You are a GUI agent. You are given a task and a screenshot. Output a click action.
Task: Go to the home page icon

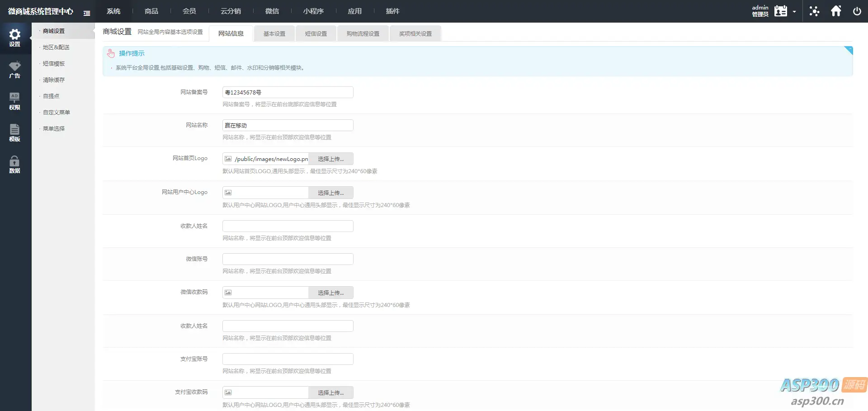pyautogui.click(x=836, y=11)
